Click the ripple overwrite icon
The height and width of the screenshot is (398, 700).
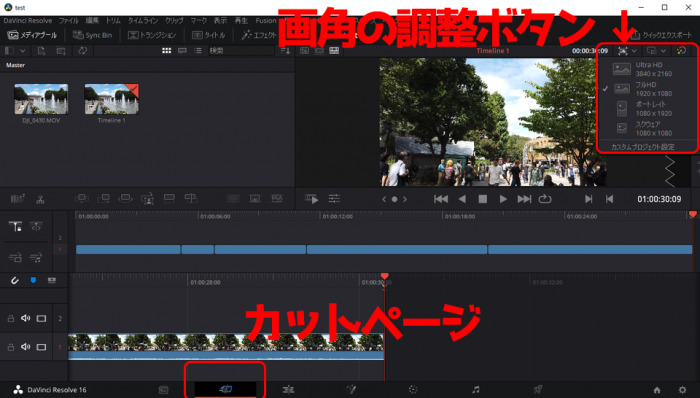point(125,199)
